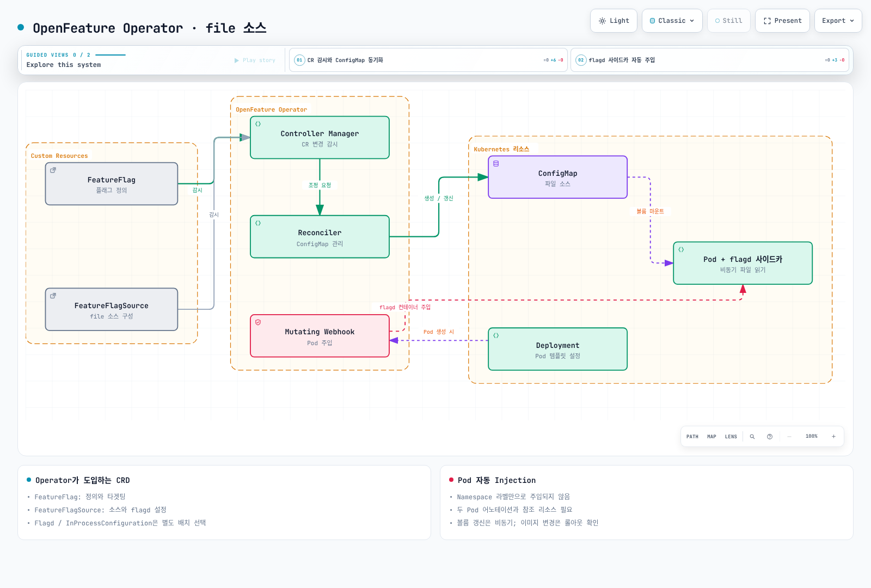Screen dimensions: 871x588
Task: Select the Controller Manager node
Action: [x=320, y=138]
